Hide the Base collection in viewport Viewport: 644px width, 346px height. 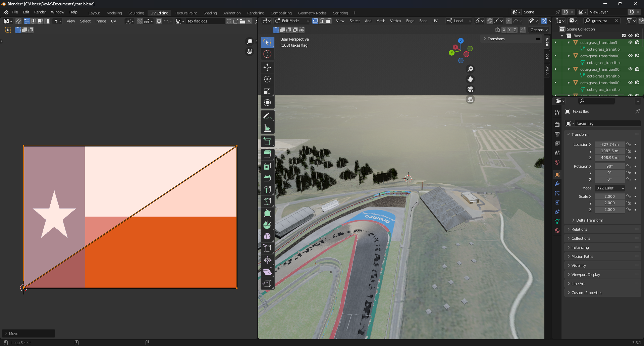click(x=630, y=36)
